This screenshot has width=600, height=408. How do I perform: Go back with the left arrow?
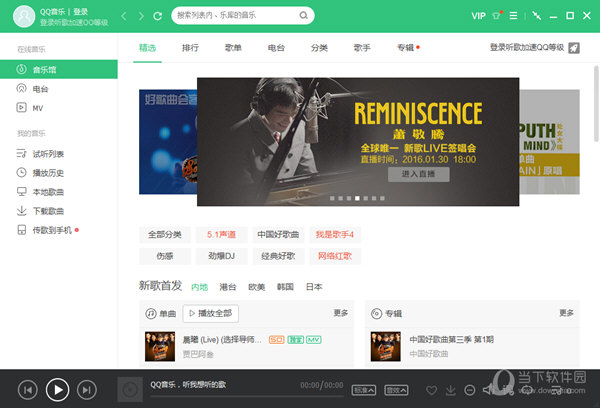[124, 16]
